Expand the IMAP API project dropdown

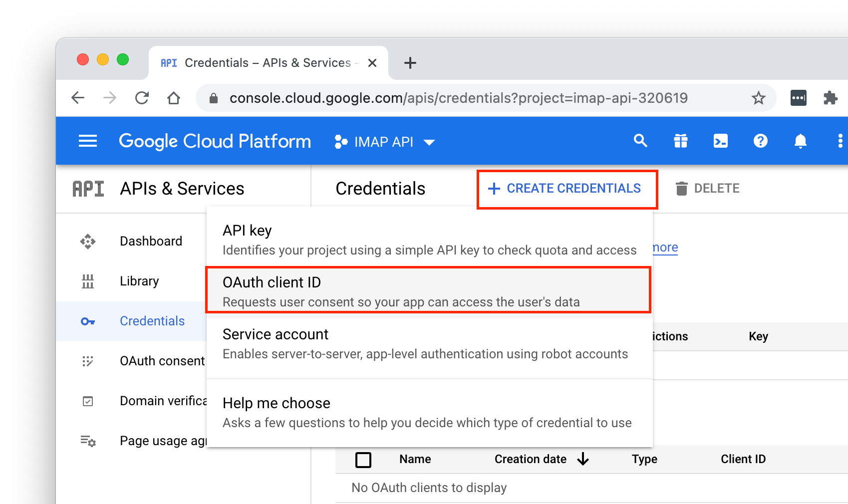pos(384,142)
